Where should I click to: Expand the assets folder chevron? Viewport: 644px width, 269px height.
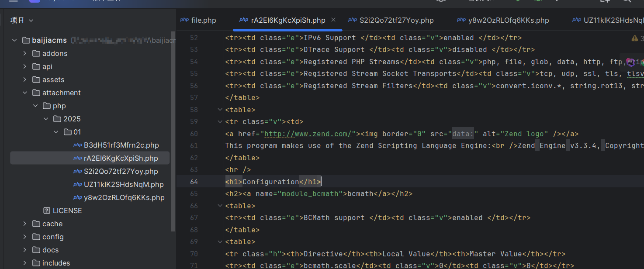click(x=25, y=79)
